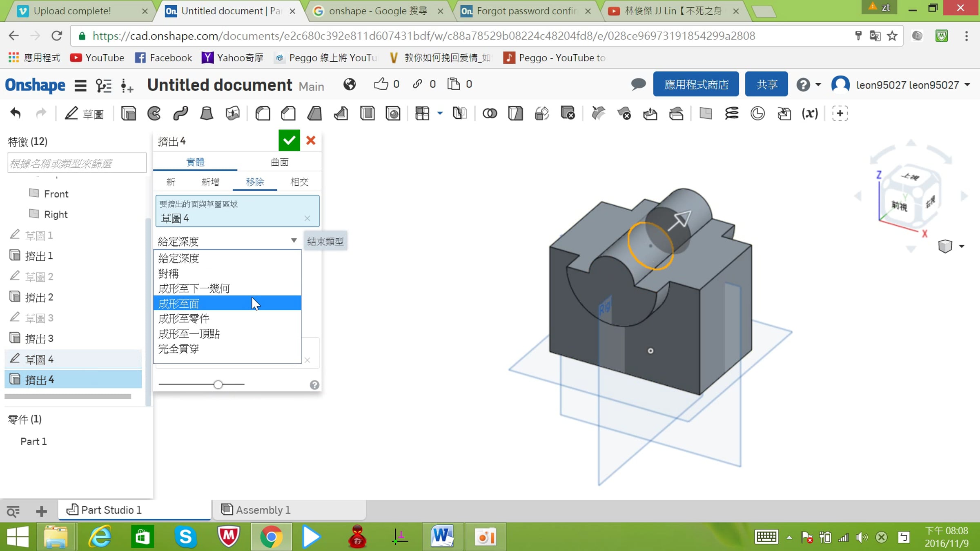Select the 新 (New) operation option

171,182
